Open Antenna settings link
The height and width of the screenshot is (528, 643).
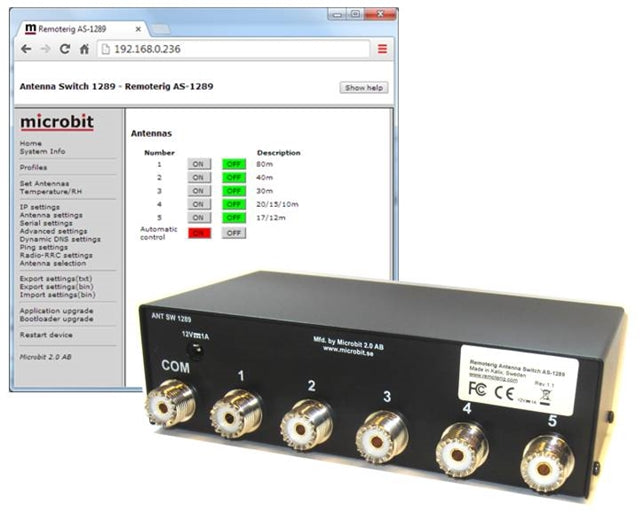tap(51, 215)
